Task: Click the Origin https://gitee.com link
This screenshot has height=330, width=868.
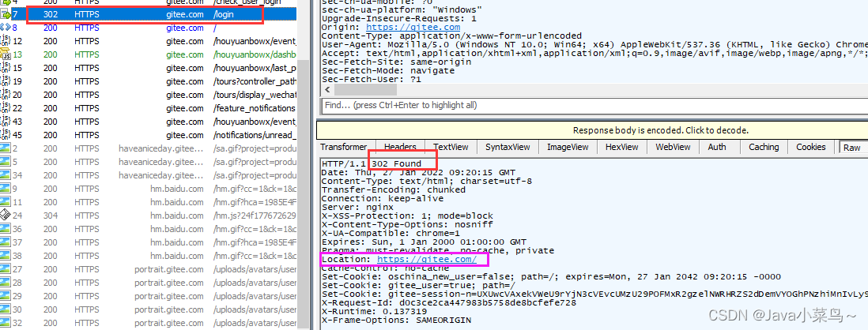Action: pos(413,27)
